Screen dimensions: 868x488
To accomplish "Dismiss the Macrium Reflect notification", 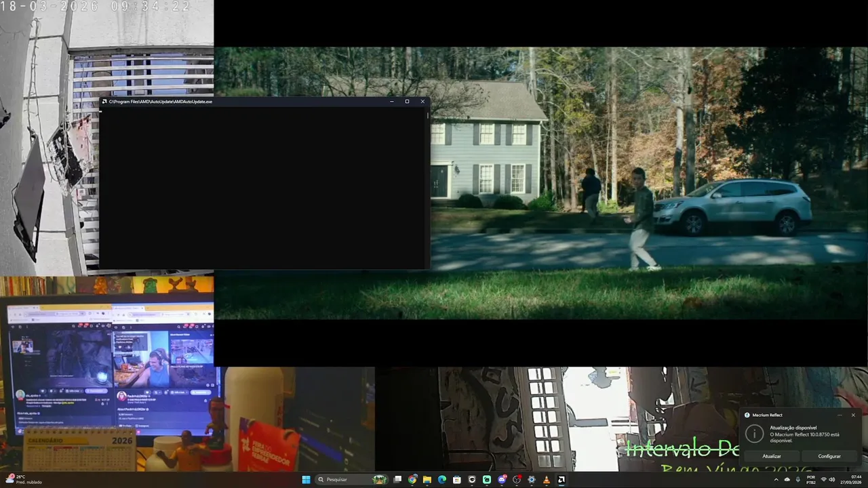I will pos(853,415).
